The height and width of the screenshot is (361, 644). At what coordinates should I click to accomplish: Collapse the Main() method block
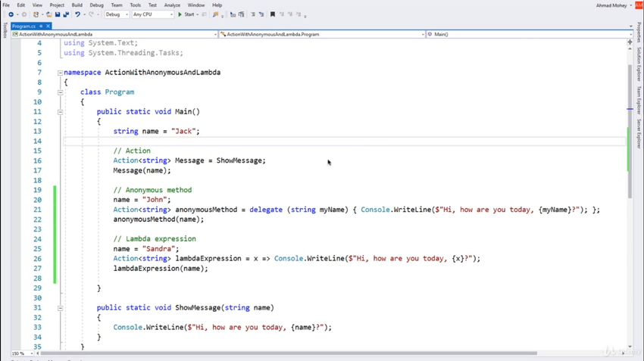60,112
